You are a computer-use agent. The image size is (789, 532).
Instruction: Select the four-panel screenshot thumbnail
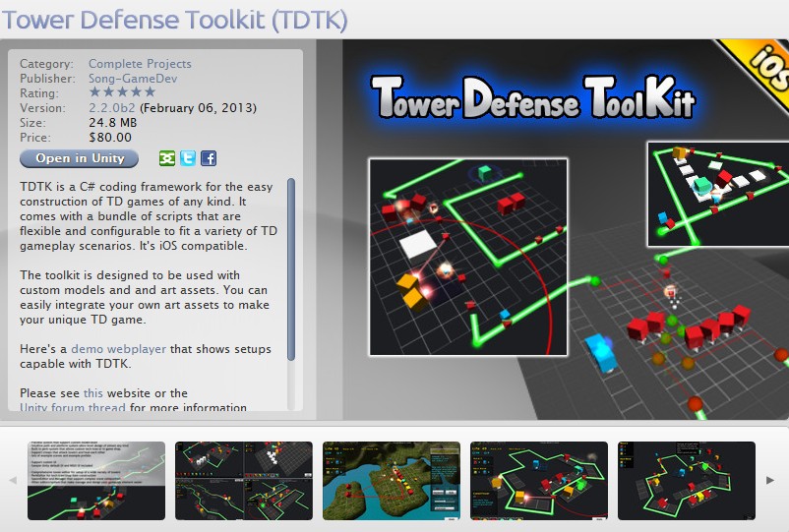click(x=244, y=481)
